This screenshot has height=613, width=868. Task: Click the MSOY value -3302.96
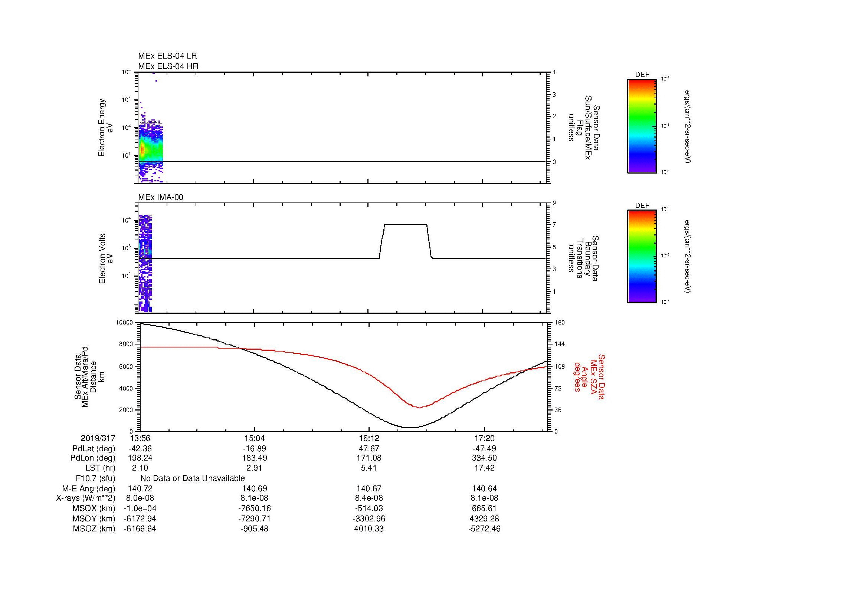click(369, 518)
